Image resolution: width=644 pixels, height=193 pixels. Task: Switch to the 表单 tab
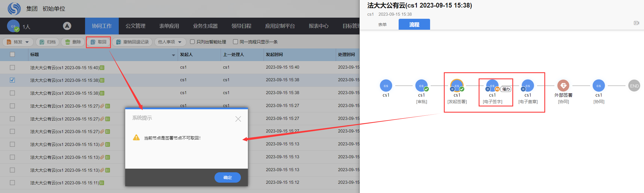coord(382,25)
